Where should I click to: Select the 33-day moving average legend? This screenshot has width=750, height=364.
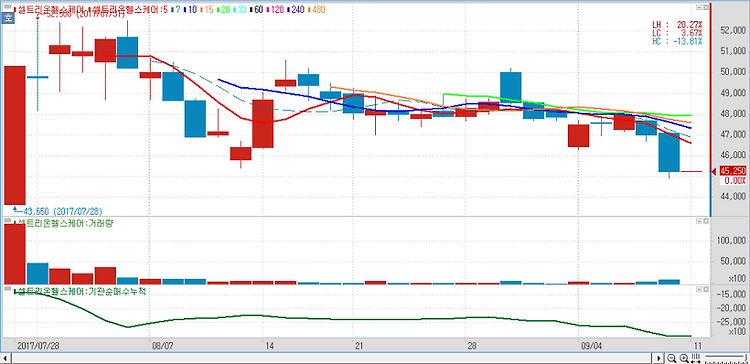point(241,10)
